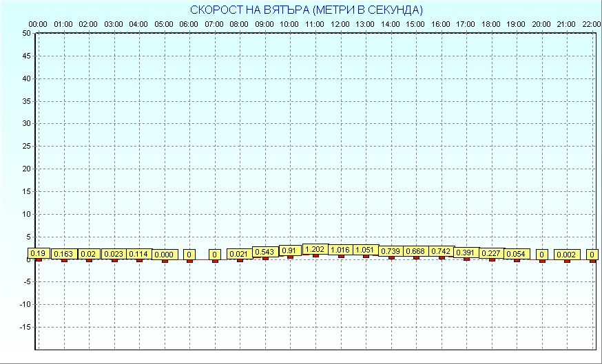Viewport: 602px width, 364px height.
Task: Click the 0.543 value label
Action: (x=265, y=252)
